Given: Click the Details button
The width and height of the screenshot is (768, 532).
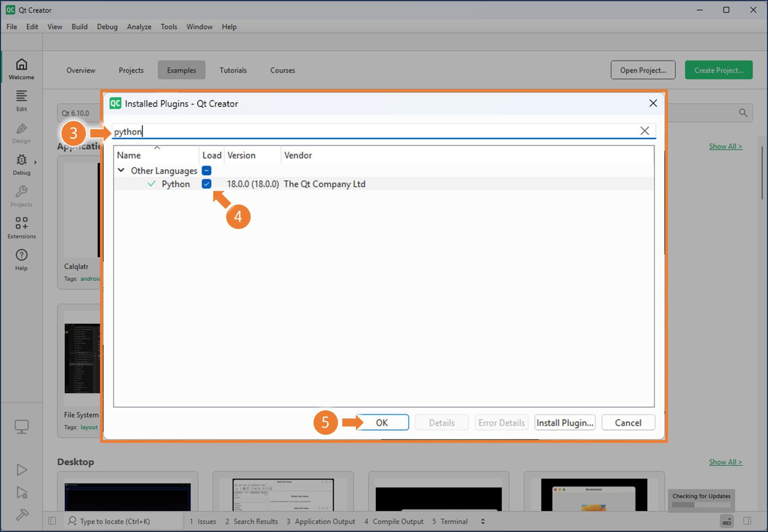Looking at the screenshot, I should click(x=442, y=422).
